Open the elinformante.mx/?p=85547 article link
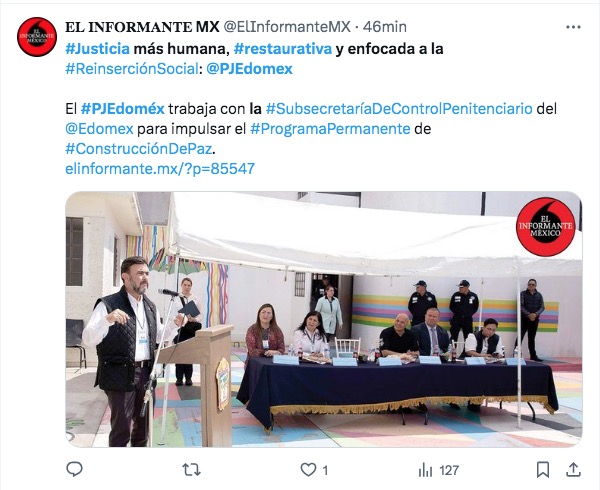Viewport: 600px width, 490px height. tap(160, 169)
